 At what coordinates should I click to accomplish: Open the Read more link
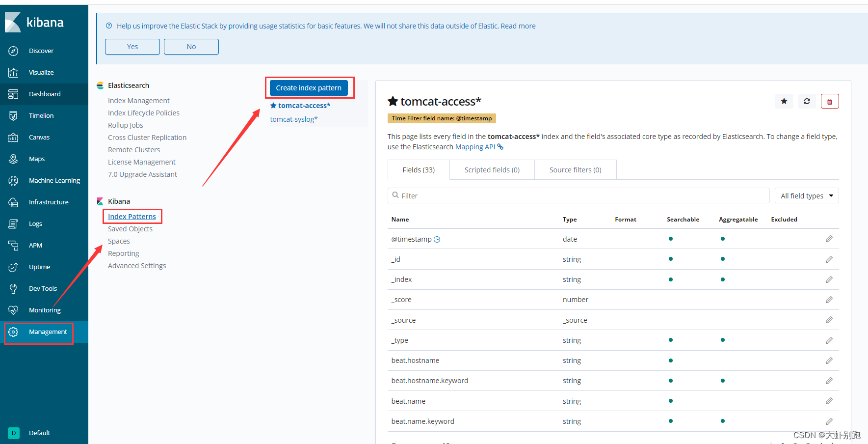518,26
